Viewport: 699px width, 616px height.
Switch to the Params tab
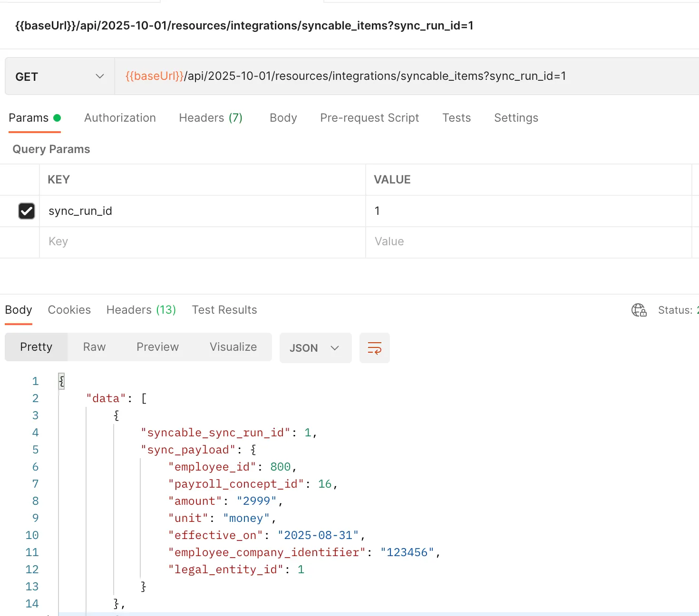click(35, 118)
